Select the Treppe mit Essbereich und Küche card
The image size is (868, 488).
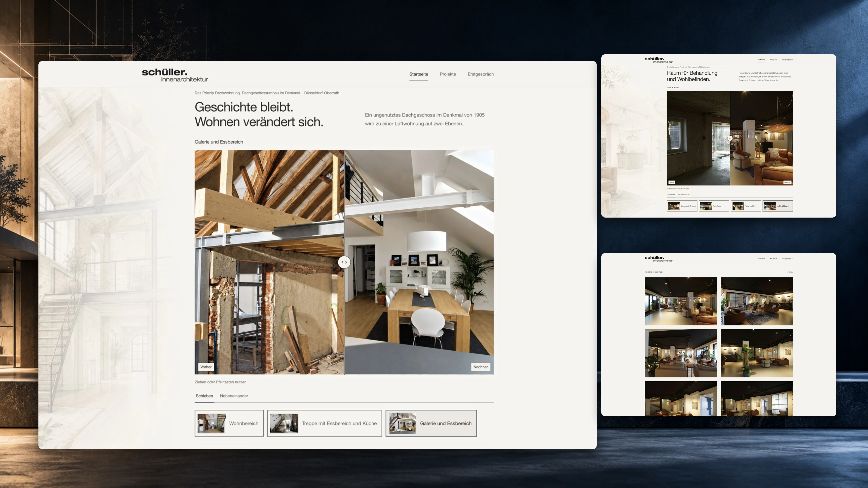click(325, 423)
